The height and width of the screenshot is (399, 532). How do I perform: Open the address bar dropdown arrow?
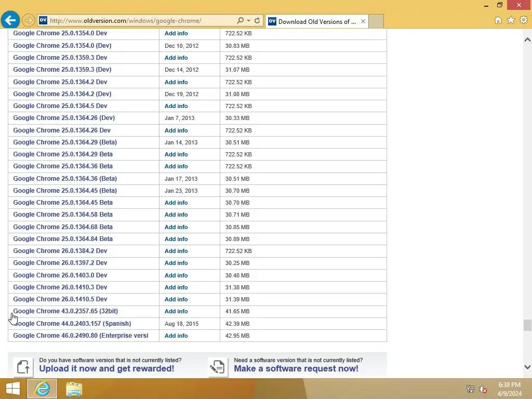coord(249,21)
